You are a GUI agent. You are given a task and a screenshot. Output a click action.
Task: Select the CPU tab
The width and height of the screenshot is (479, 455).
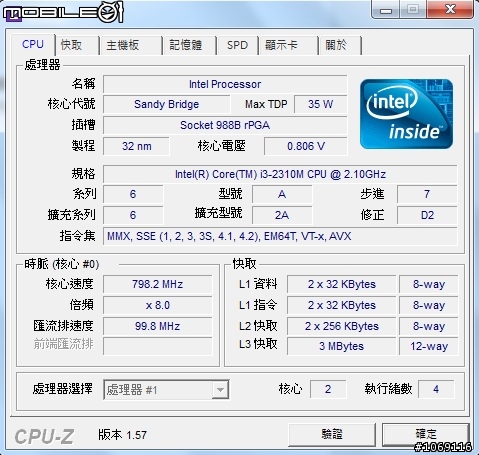pos(33,44)
